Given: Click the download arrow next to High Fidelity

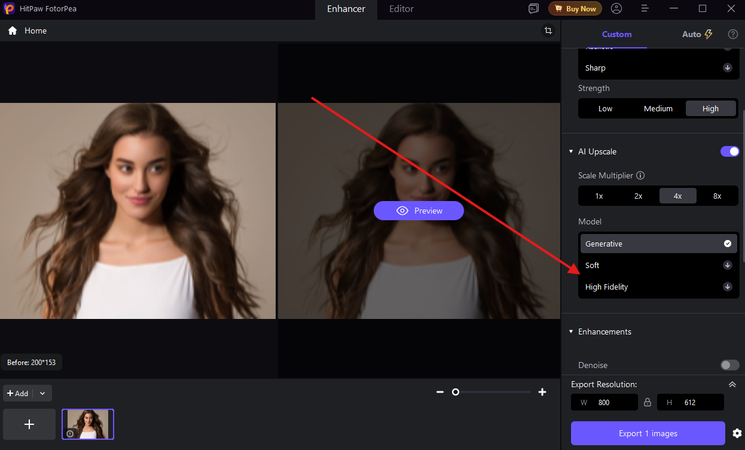Looking at the screenshot, I should [x=727, y=287].
